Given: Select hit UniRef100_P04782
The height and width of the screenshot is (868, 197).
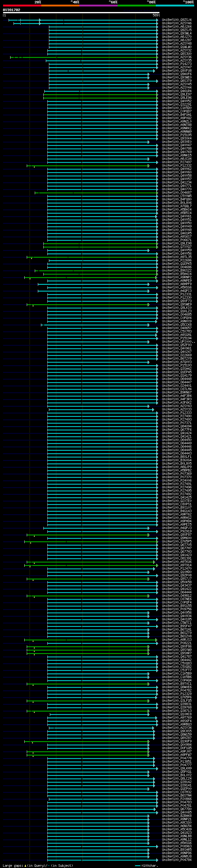Looking at the screenshot, I should tap(177, 690).
